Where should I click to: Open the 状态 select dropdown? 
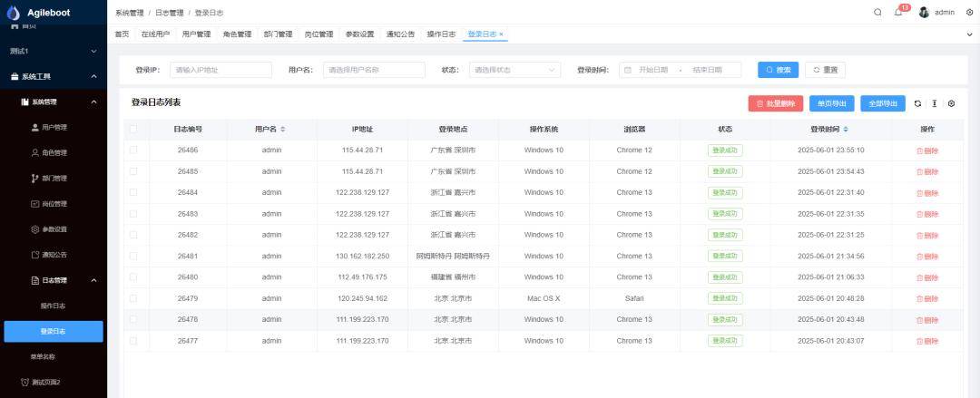pyautogui.click(x=515, y=70)
